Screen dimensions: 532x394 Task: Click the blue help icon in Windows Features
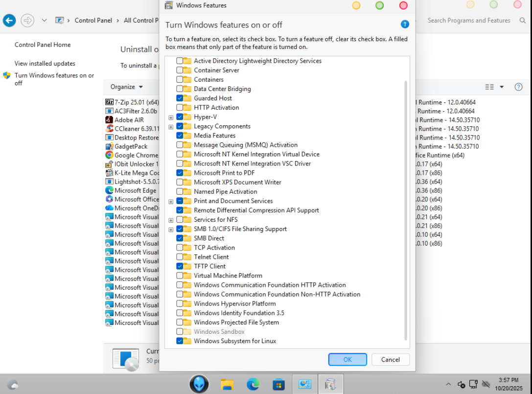(x=404, y=24)
